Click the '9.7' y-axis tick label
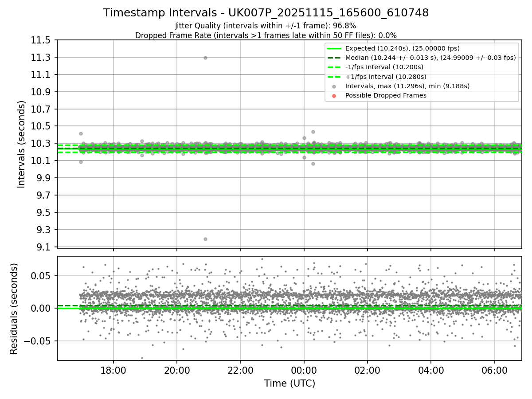532x399 pixels. click(x=44, y=196)
